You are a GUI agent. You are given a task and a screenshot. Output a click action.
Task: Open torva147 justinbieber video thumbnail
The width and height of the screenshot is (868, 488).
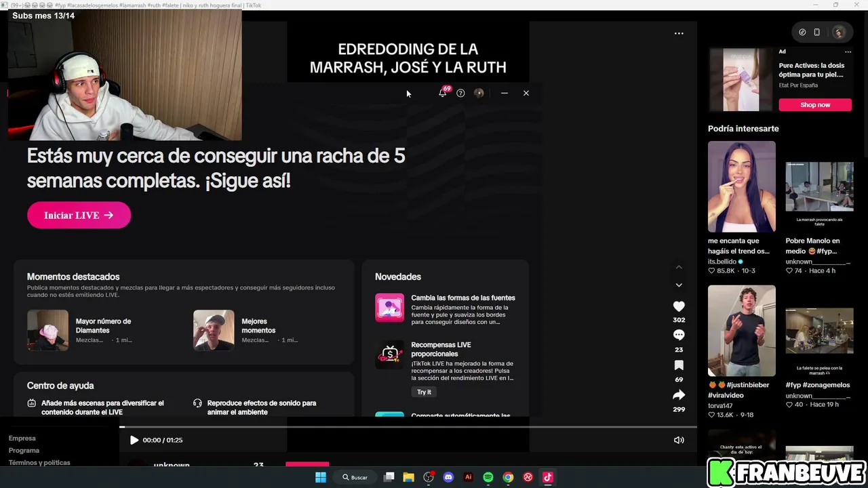click(741, 331)
